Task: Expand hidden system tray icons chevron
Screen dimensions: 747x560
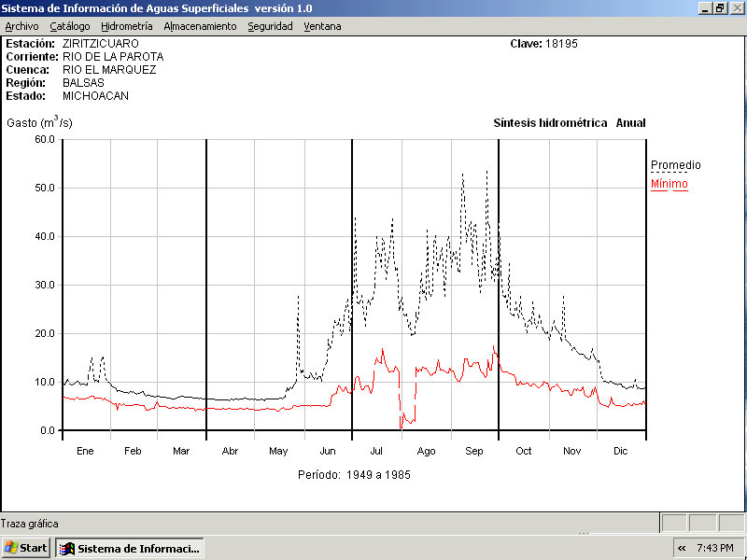Action: 682,548
